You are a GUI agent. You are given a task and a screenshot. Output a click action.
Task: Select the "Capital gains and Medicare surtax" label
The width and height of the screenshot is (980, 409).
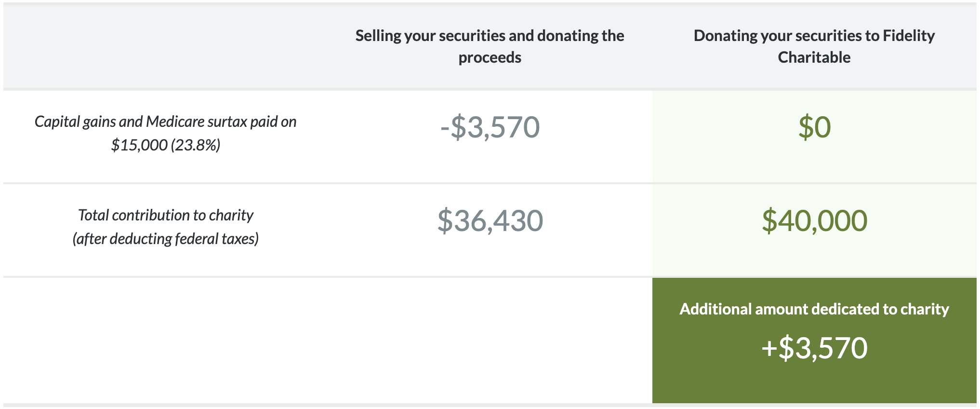coord(165,122)
